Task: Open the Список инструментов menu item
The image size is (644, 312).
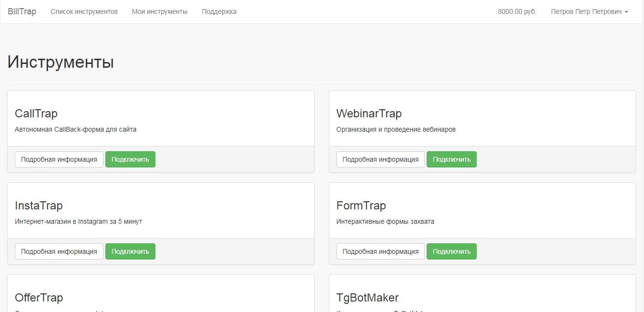Action: pyautogui.click(x=84, y=11)
